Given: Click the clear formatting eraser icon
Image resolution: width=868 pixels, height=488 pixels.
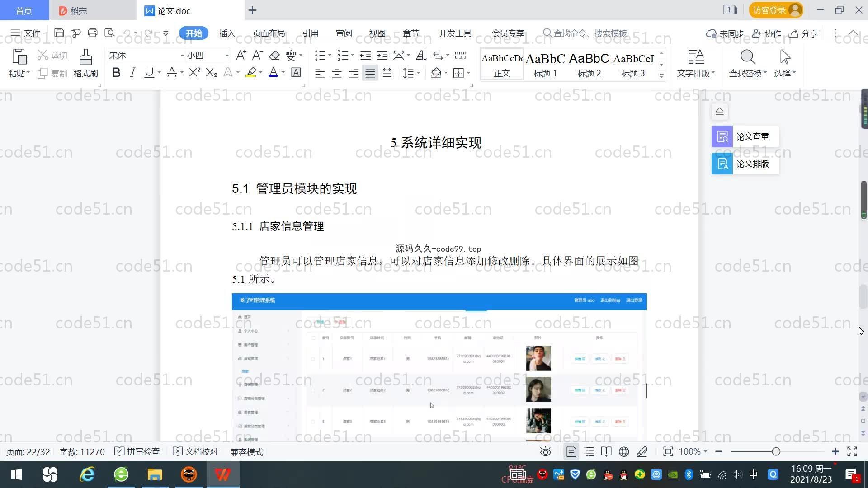Looking at the screenshot, I should point(274,56).
